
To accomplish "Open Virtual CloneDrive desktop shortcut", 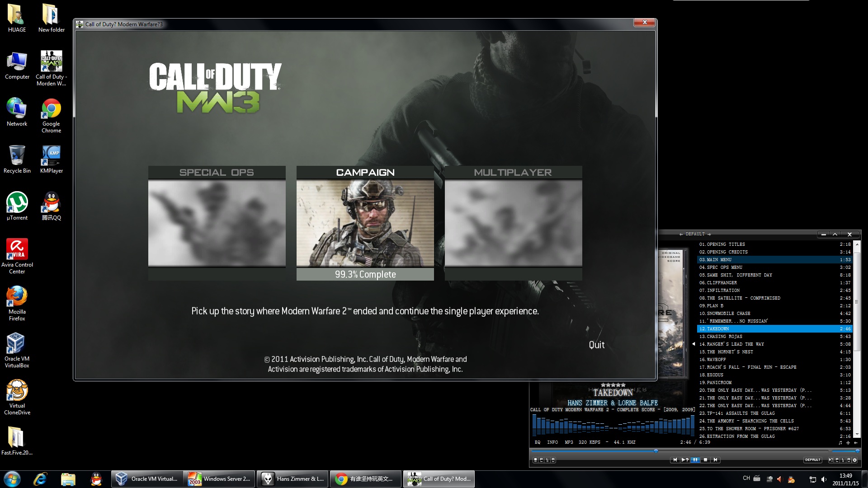I will [17, 397].
